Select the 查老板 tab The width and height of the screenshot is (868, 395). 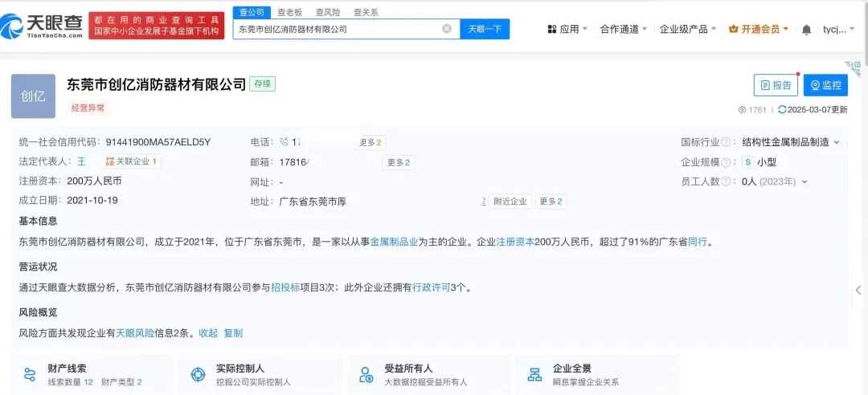(290, 11)
